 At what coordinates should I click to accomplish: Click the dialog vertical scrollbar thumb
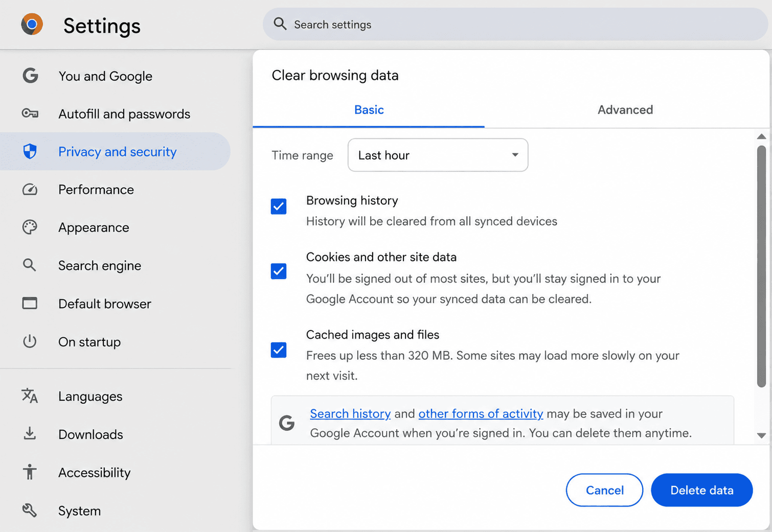[x=761, y=266]
